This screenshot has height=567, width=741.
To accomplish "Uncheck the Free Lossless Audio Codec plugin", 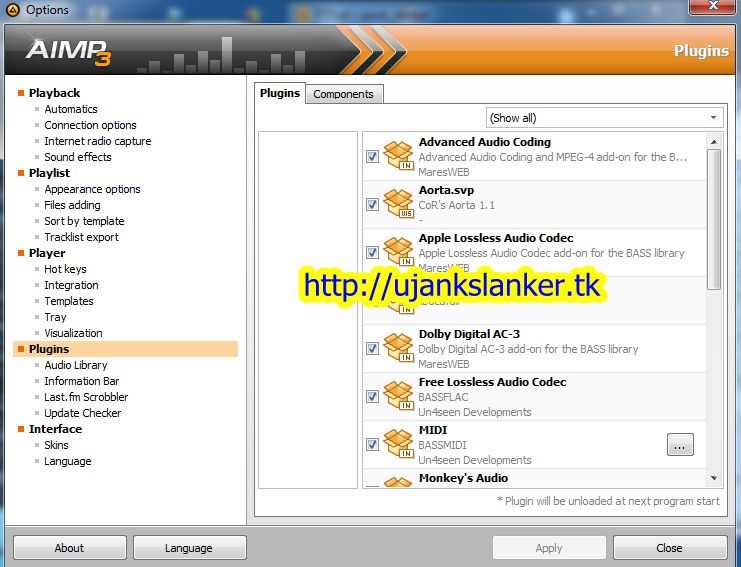I will (372, 396).
